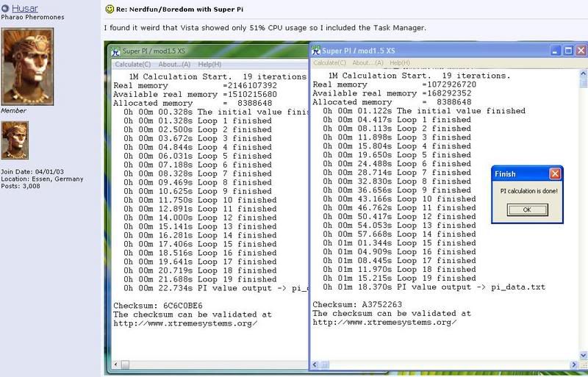Click the status icon beside Husar's username

[x=5, y=8]
